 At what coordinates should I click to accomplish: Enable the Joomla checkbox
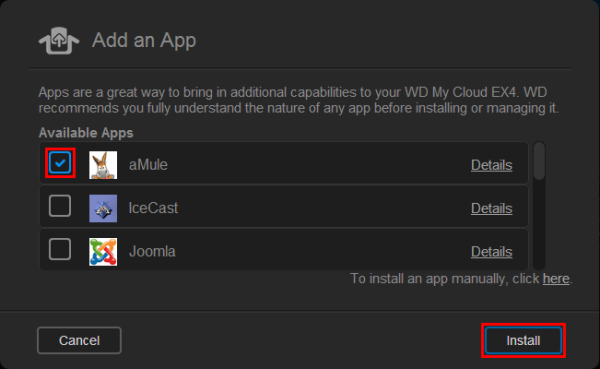(60, 249)
